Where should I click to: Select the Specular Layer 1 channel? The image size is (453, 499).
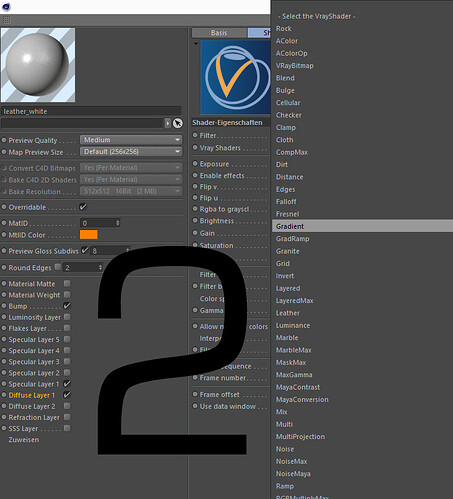click(x=34, y=384)
